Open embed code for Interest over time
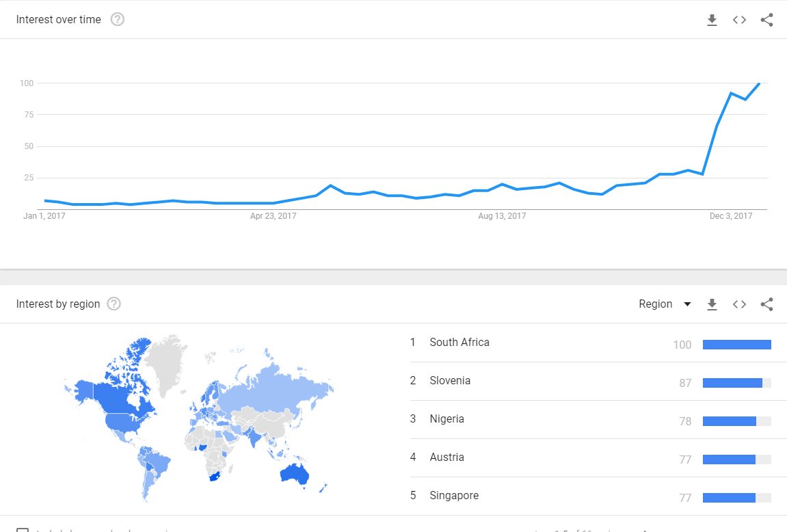Viewport: 787px width, 532px height. point(739,21)
